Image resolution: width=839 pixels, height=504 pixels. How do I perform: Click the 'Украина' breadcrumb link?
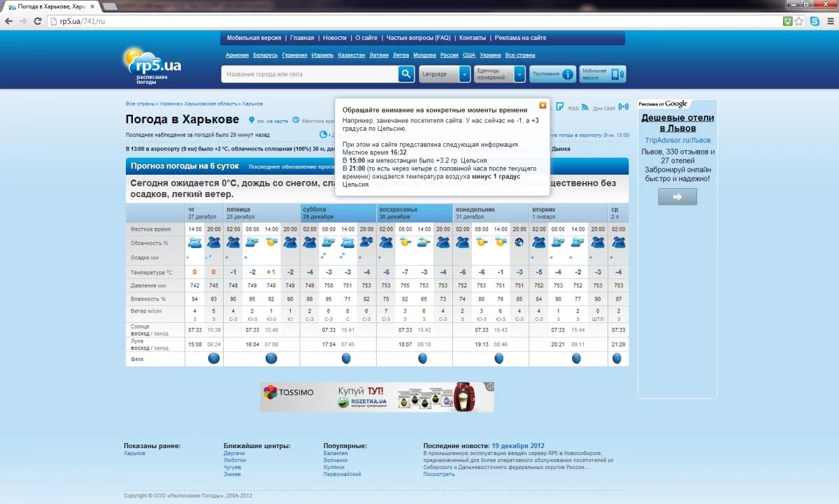169,103
